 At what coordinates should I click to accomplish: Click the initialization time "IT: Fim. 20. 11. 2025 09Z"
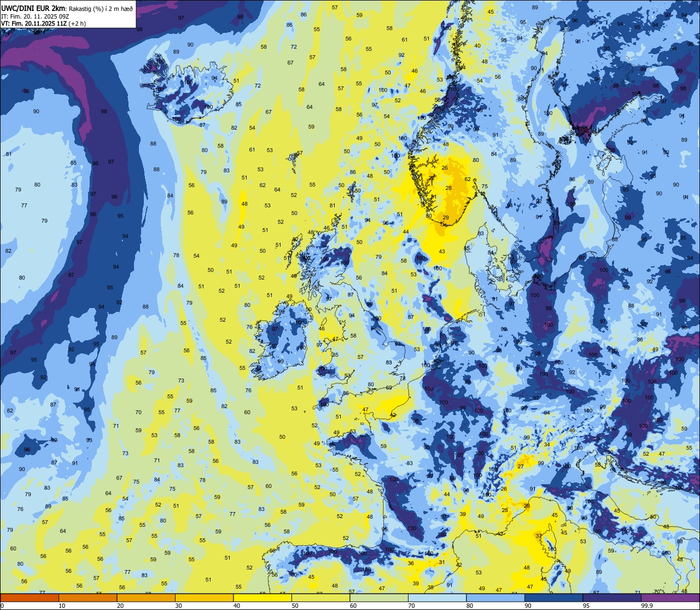[x=36, y=16]
